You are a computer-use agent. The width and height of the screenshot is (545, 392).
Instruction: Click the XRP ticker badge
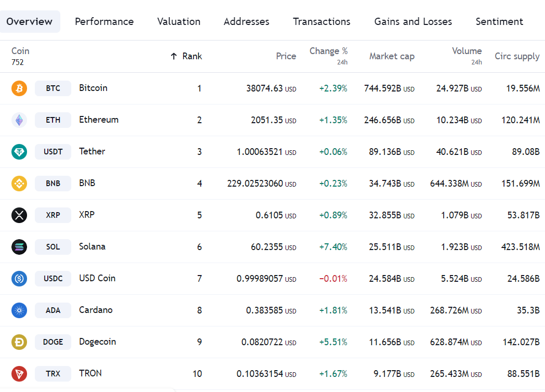(53, 215)
